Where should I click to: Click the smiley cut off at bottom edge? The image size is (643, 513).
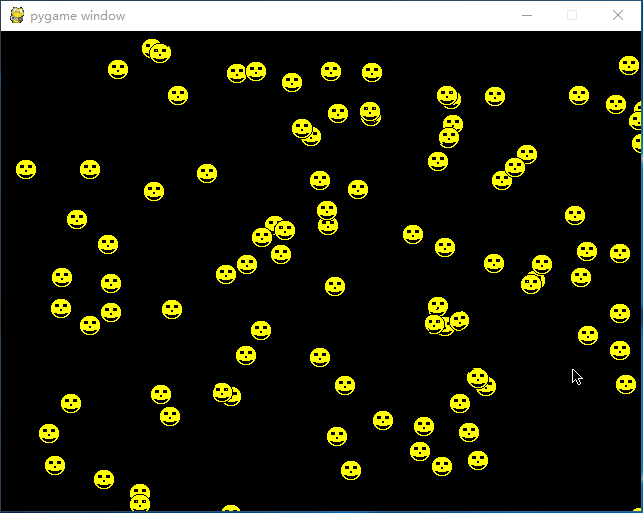pyautogui.click(x=231, y=510)
